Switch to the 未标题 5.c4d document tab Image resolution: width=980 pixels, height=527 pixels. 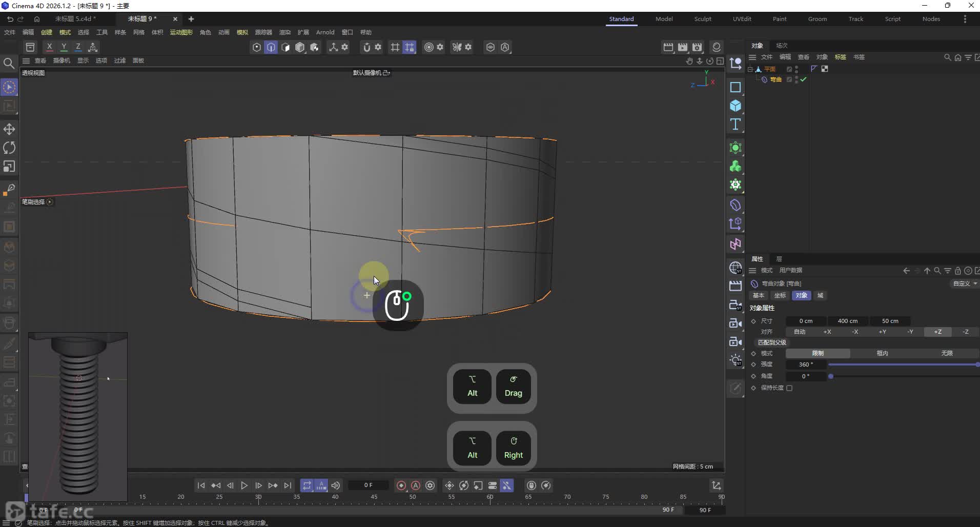click(x=75, y=19)
